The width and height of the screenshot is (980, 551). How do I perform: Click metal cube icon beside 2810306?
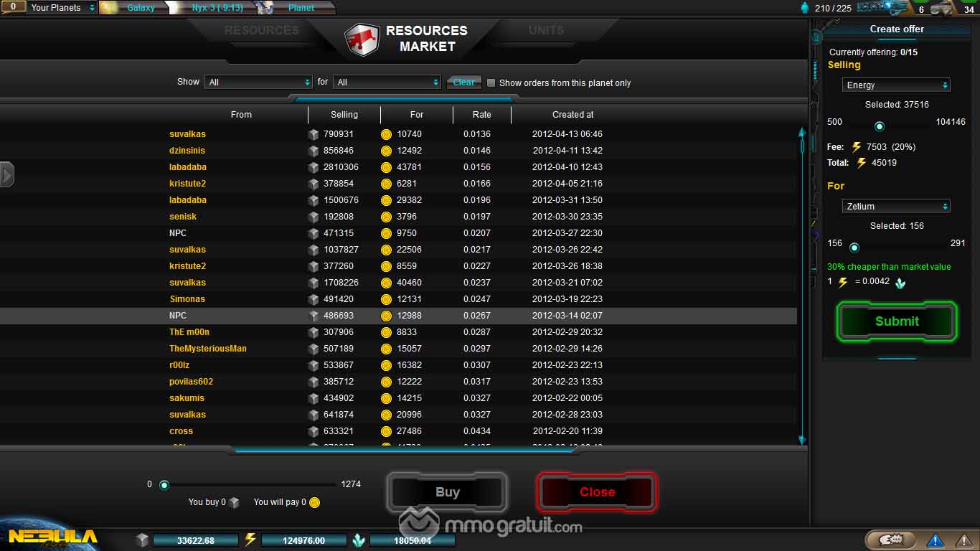coord(314,167)
